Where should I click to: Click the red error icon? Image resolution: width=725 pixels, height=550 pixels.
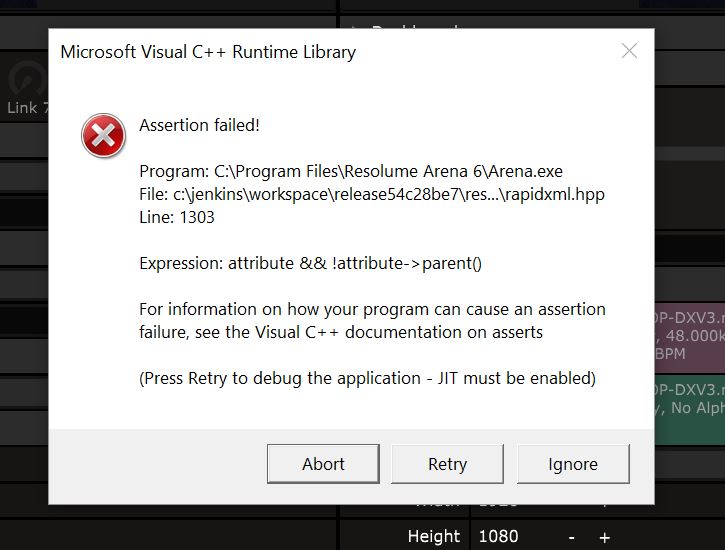coord(103,135)
